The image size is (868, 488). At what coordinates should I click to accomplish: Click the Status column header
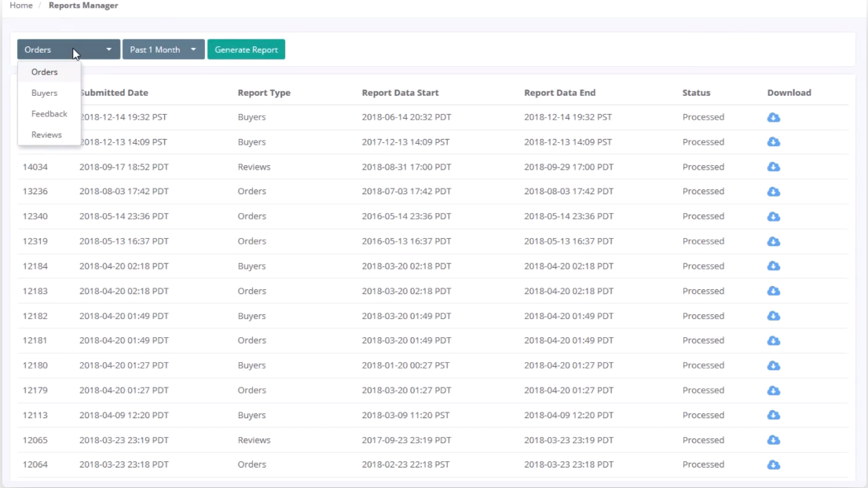[x=696, y=93]
